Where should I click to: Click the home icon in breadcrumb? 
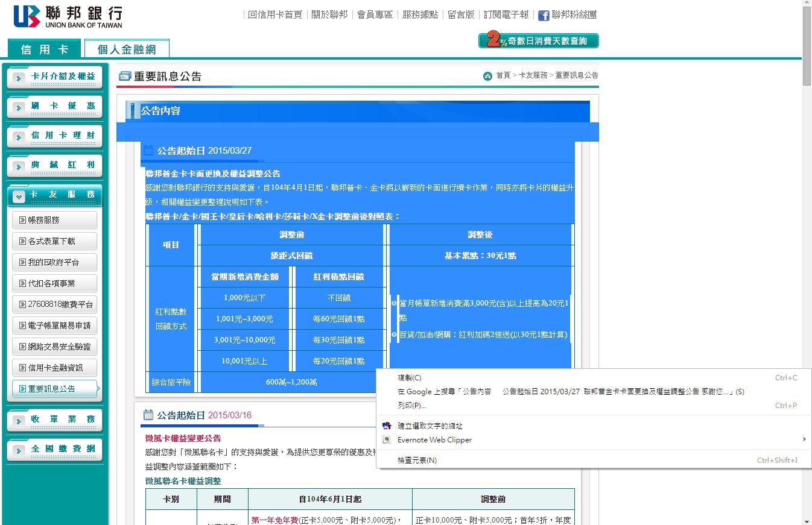pyautogui.click(x=487, y=76)
